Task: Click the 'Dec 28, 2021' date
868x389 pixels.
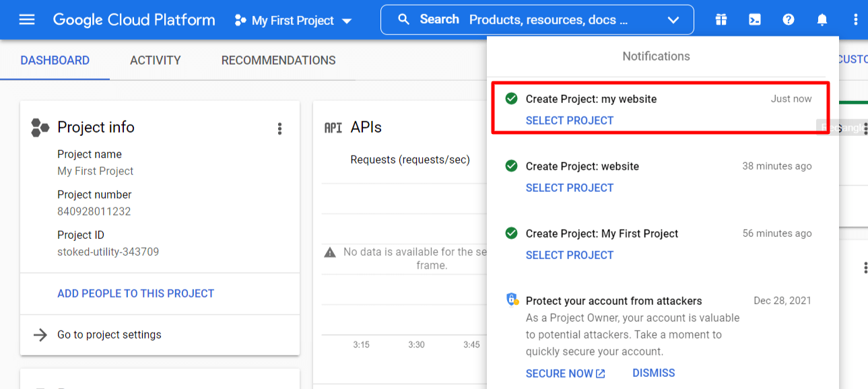Action: pos(782,301)
